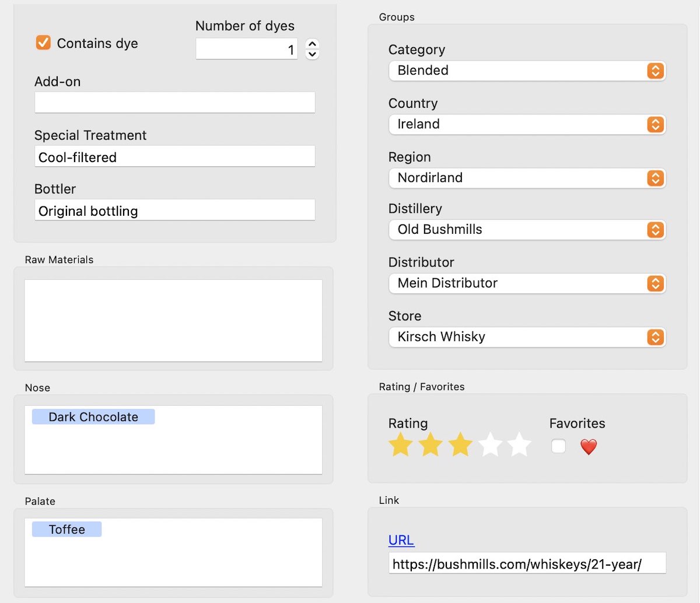The height and width of the screenshot is (603, 700).
Task: Set rating to two stars
Action: point(430,445)
